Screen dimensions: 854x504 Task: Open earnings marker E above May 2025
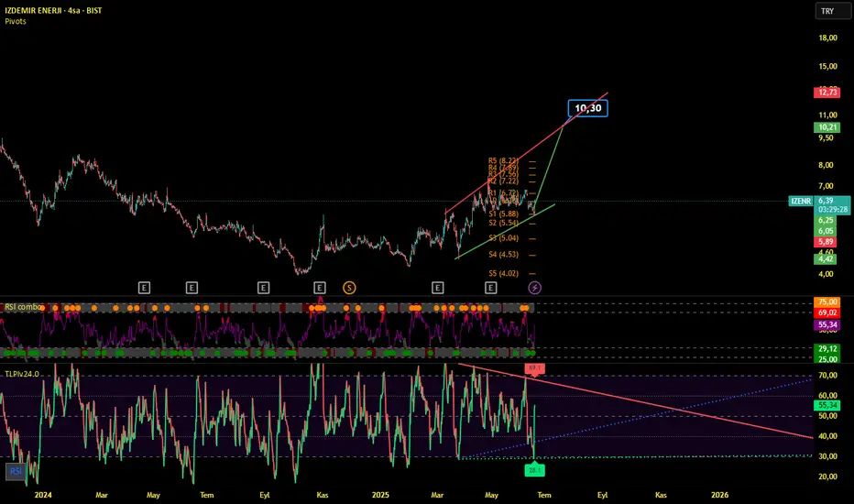(491, 288)
